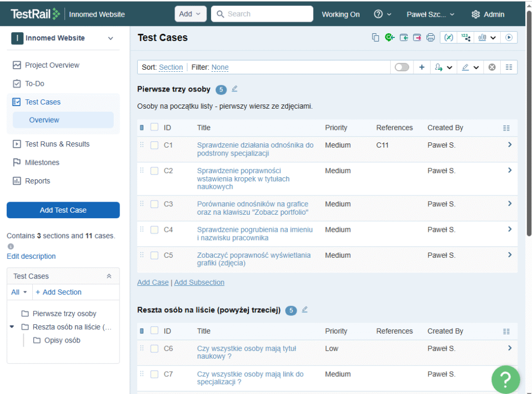Click the copy test cases icon
Viewport: 532px width, 394px height.
[376, 37]
